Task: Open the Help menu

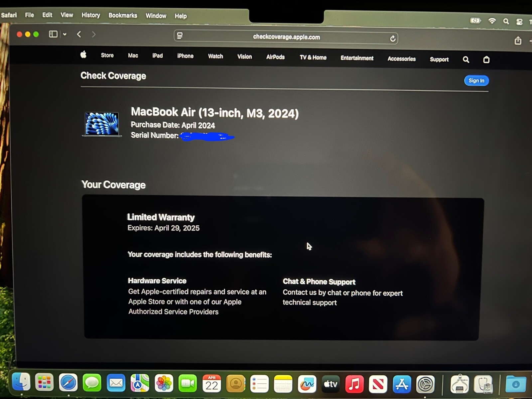Action: pos(181,16)
